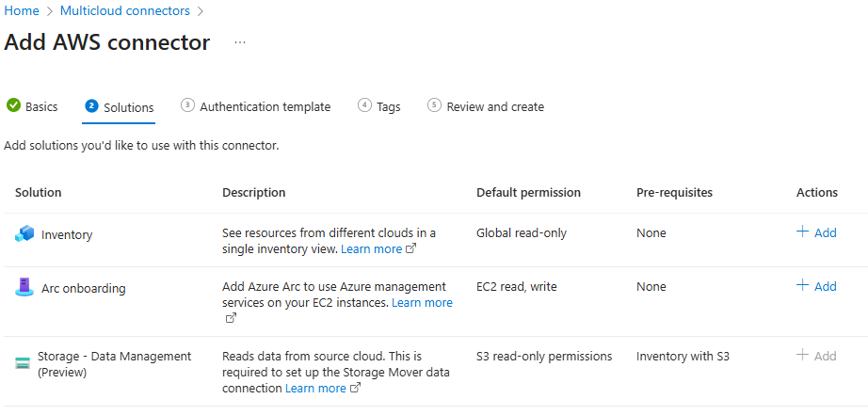The height and width of the screenshot is (415, 868).
Task: Go back to Multicloud connectors breadcrumb
Action: coord(124,11)
